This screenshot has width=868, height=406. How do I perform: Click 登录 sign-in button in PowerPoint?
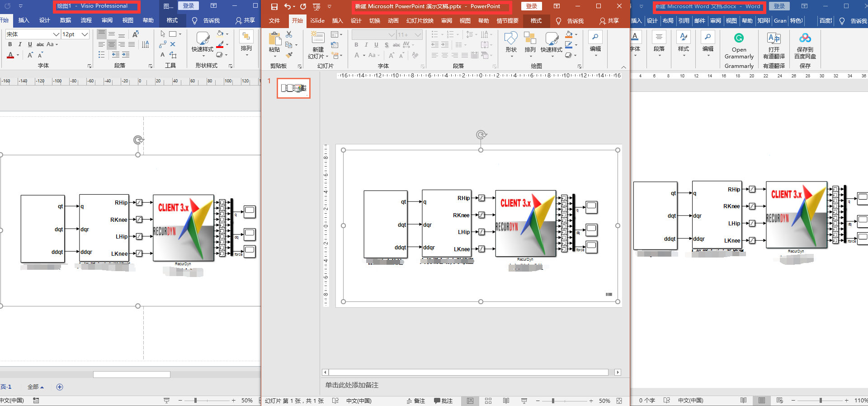click(x=532, y=6)
